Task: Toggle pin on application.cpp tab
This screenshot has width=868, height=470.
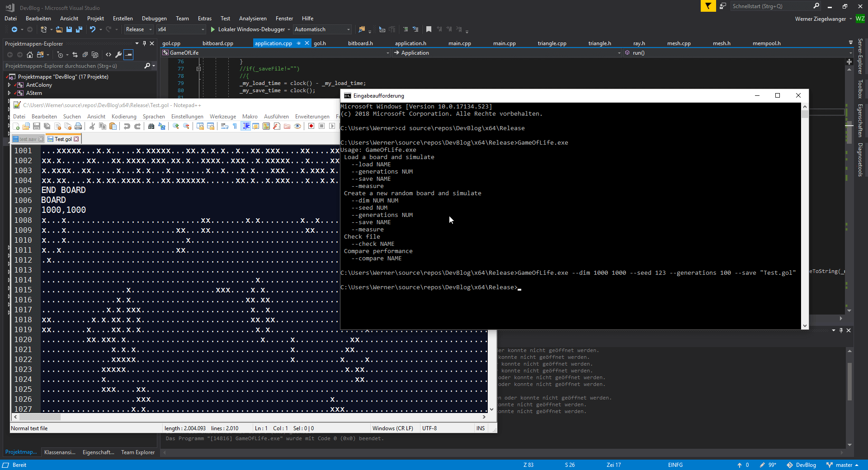Action: (298, 43)
